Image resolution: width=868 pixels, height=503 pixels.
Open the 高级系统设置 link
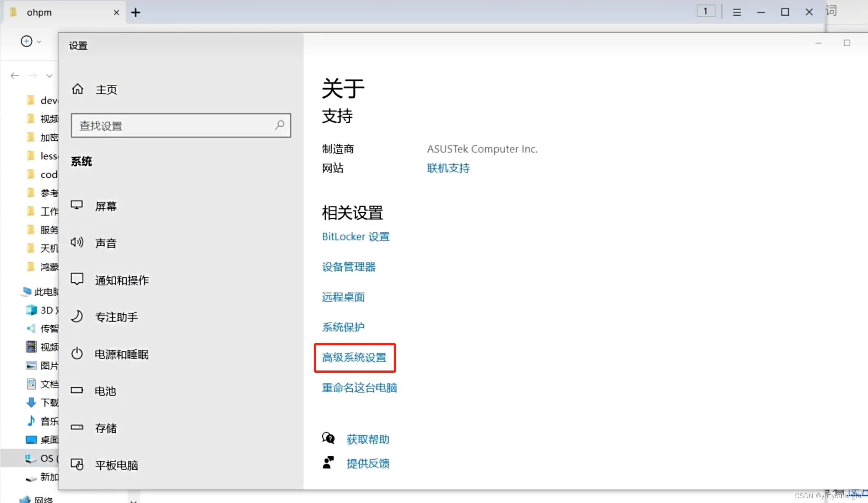354,358
